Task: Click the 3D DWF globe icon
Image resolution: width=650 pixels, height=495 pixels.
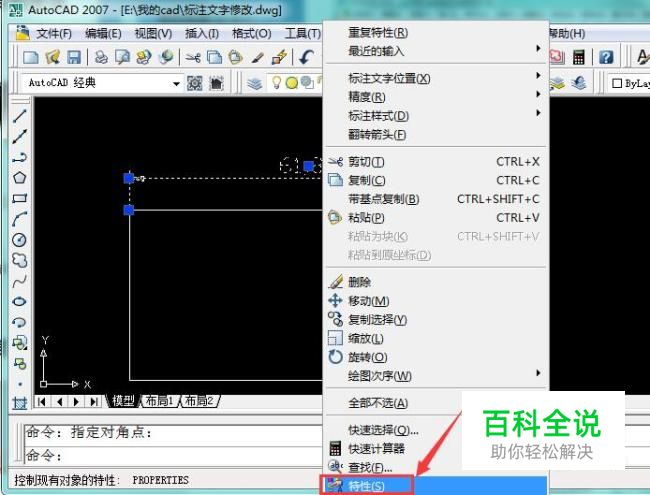Action: click(x=166, y=57)
